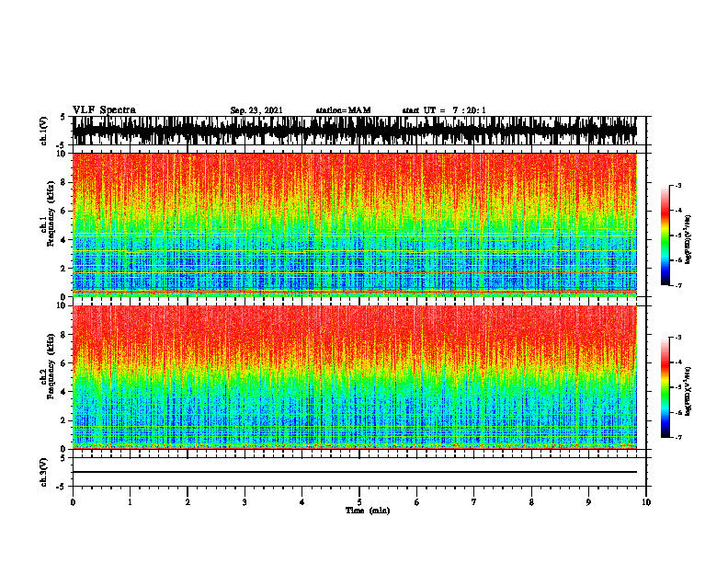This screenshot has height=563, width=728.
Task: Click inside the ch.1 spectrogram panel
Action: (x=354, y=224)
